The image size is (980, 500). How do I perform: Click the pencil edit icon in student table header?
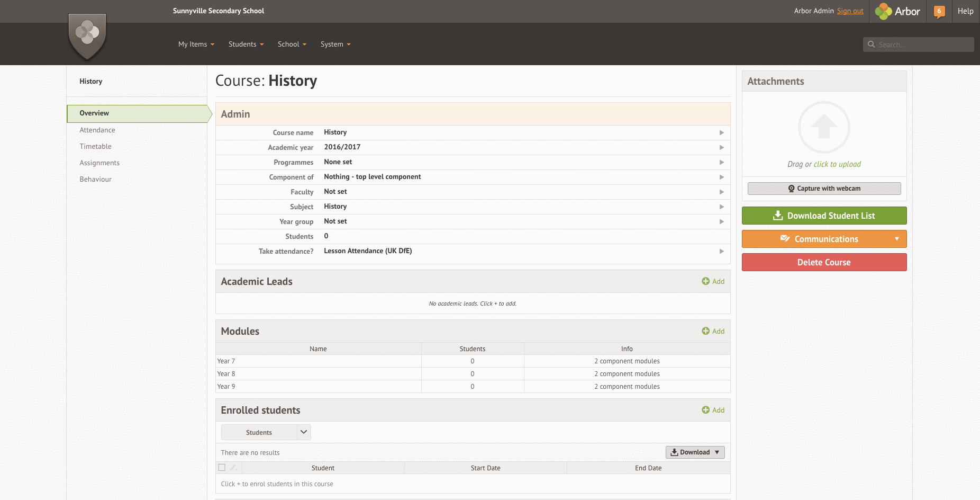233,468
